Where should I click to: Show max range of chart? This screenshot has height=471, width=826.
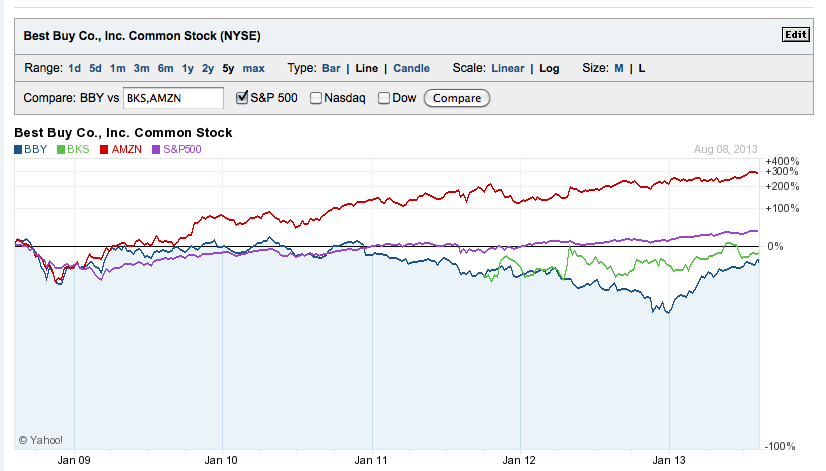pyautogui.click(x=253, y=69)
